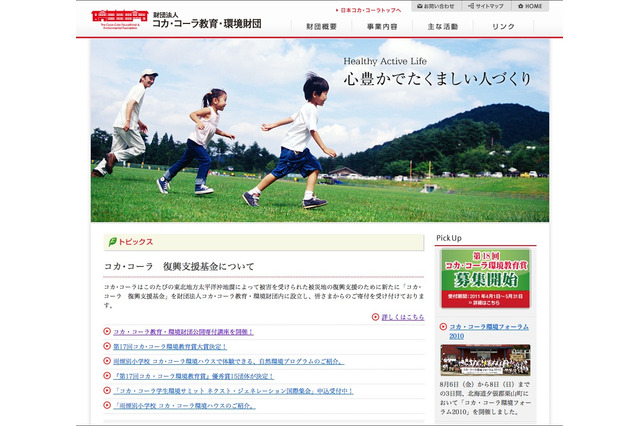The height and width of the screenshot is (426, 640).
Task: Open the 詳しくはこちら link
Action: pos(403,317)
